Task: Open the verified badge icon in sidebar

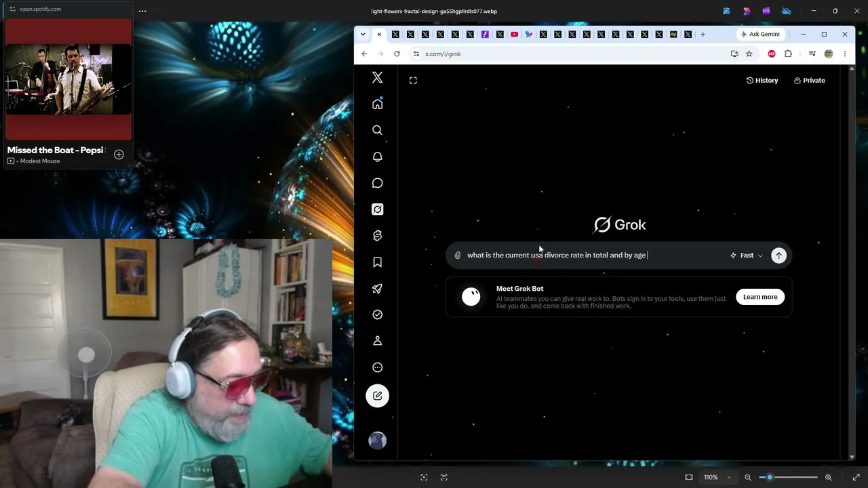Action: (x=378, y=314)
